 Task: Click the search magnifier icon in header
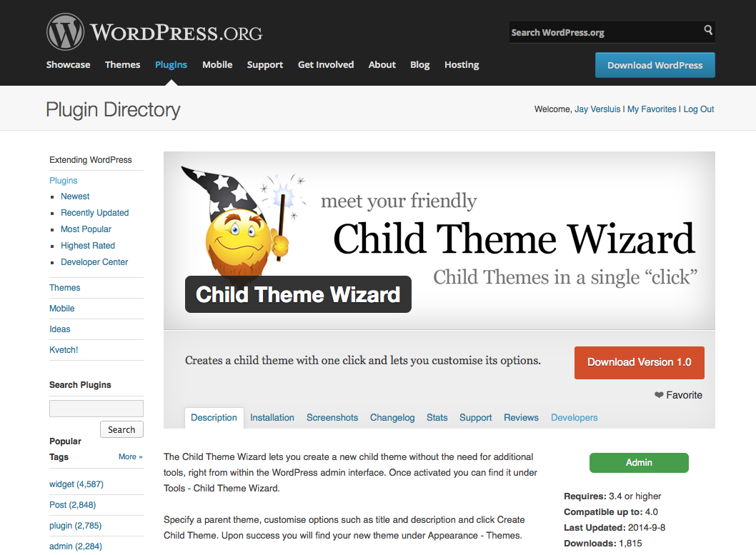click(708, 30)
